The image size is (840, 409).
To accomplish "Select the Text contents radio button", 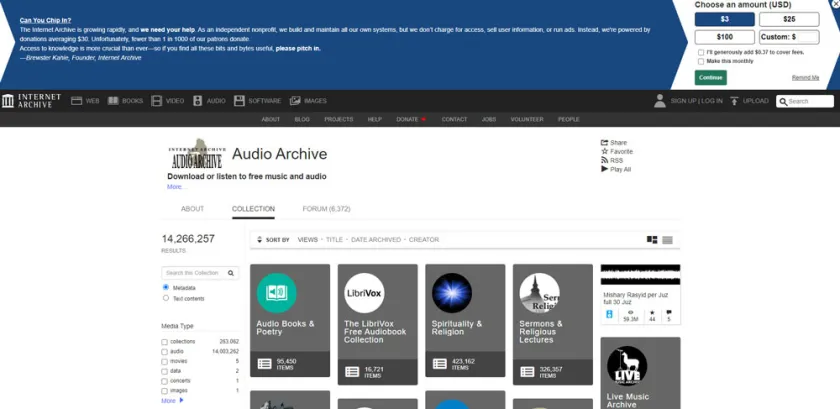I will (165, 298).
